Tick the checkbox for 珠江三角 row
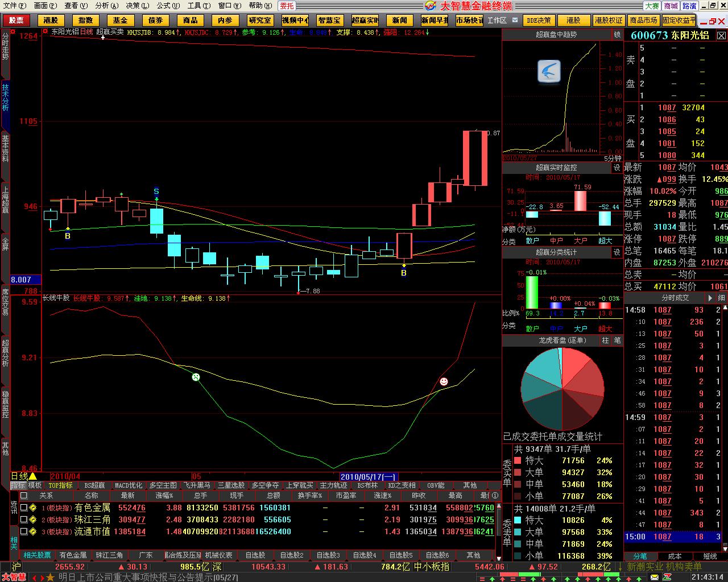The height and width of the screenshot is (582, 728). 23,519
